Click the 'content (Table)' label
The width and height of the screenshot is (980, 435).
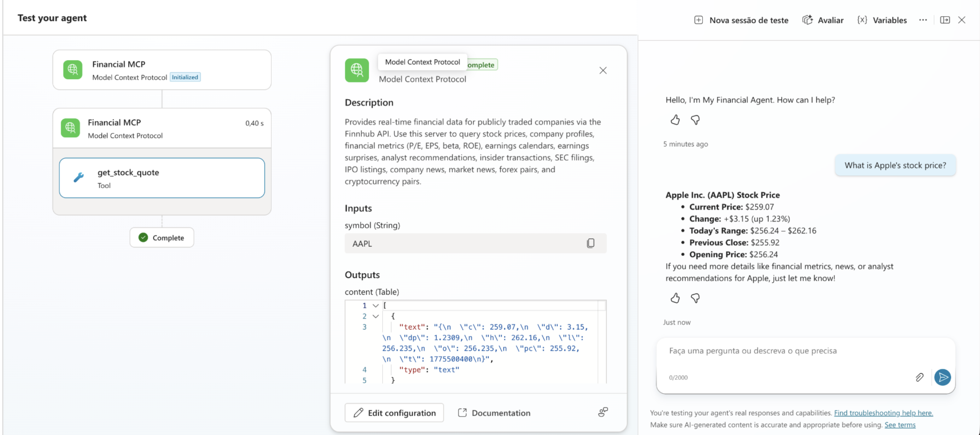pyautogui.click(x=372, y=292)
